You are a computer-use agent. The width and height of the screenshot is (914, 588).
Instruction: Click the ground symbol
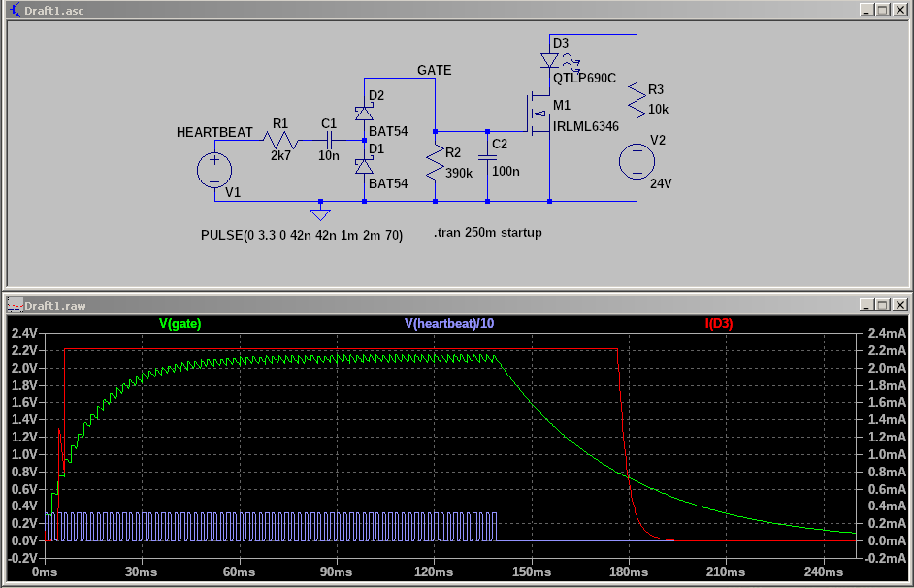coord(320,213)
